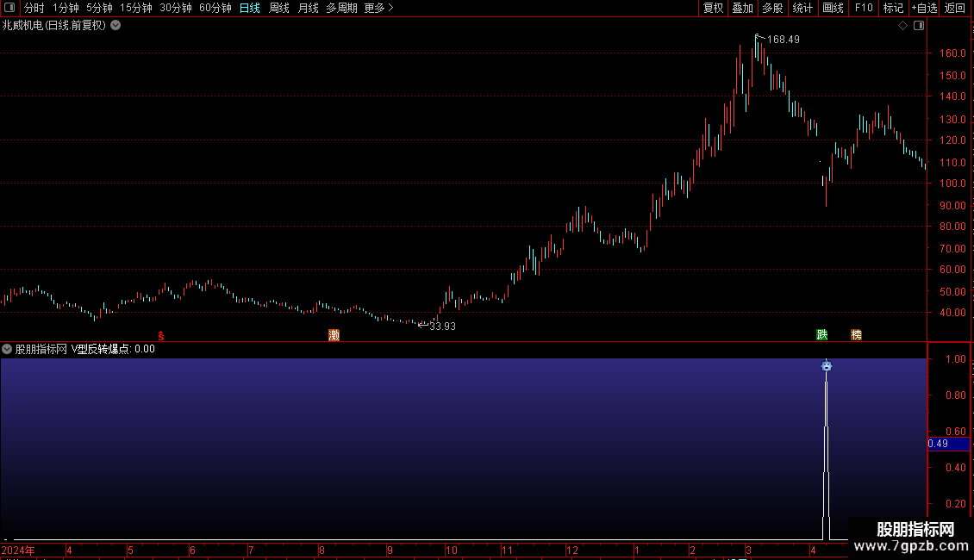Click the 33.93 low price label
This screenshot has width=974, height=560.
[x=442, y=327]
